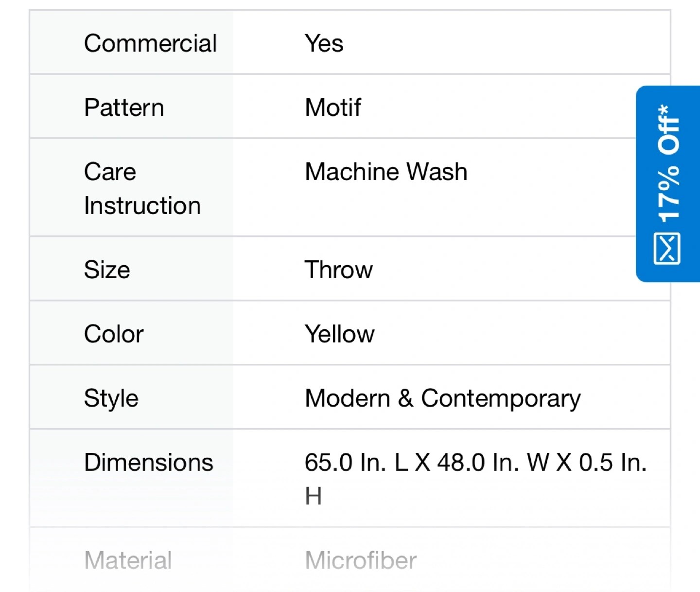Select the Yellow color value
Viewport: 700px width, 592px height.
[339, 334]
